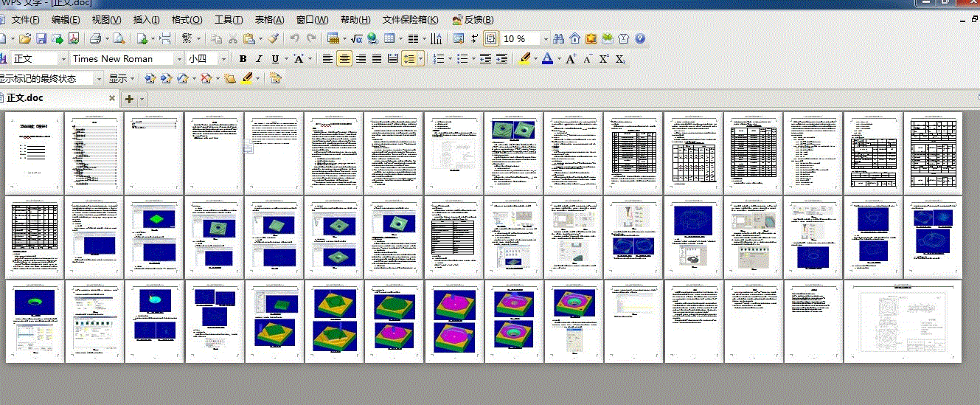Open the style dropdown showing 正文
The height and width of the screenshot is (405, 980).
(x=64, y=58)
